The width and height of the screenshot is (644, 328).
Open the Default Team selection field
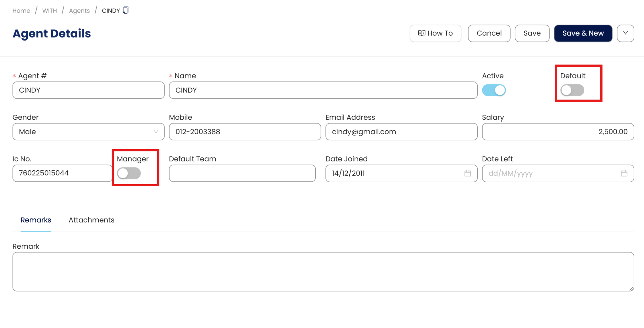point(242,173)
